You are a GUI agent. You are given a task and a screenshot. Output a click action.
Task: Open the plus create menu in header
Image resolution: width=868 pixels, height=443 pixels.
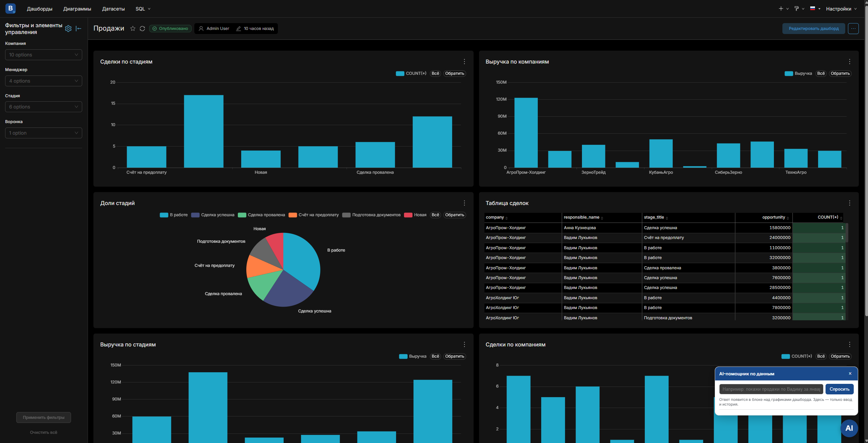pyautogui.click(x=783, y=9)
